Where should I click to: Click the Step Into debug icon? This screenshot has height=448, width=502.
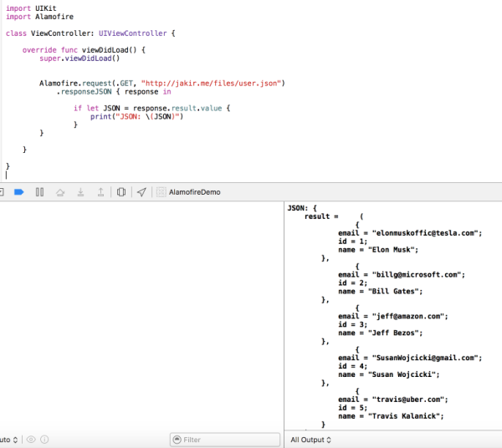tap(80, 192)
